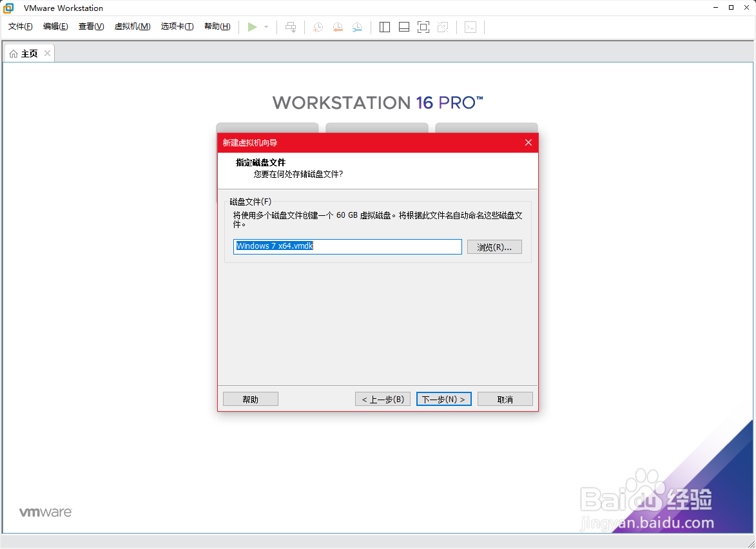
Task: Maximize the VMware Workstation window
Action: (732, 7)
